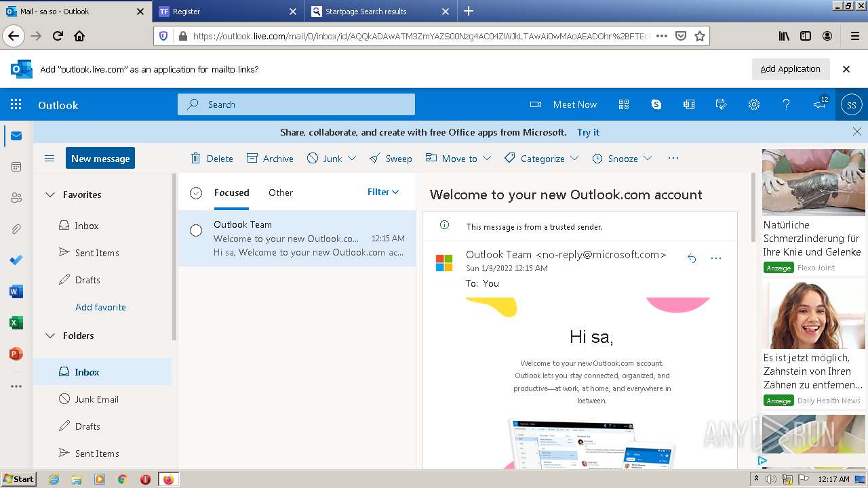Open a new browser tab
Screen dimensions: 868x488
(x=469, y=11)
